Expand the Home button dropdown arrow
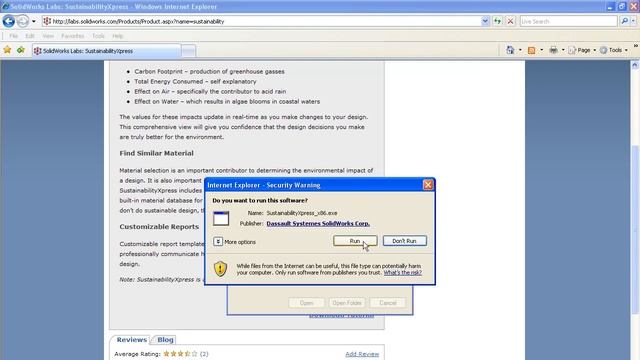Screen dimensions: 640x360 point(520,50)
